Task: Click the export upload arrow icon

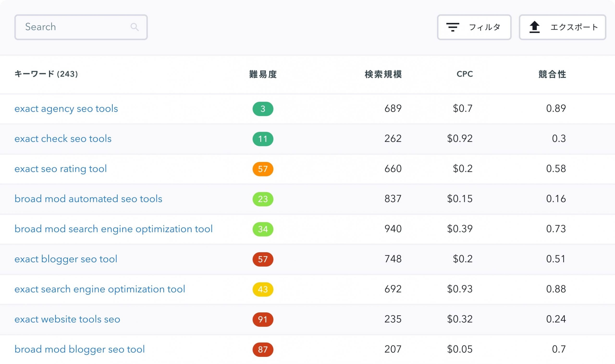Action: (534, 27)
